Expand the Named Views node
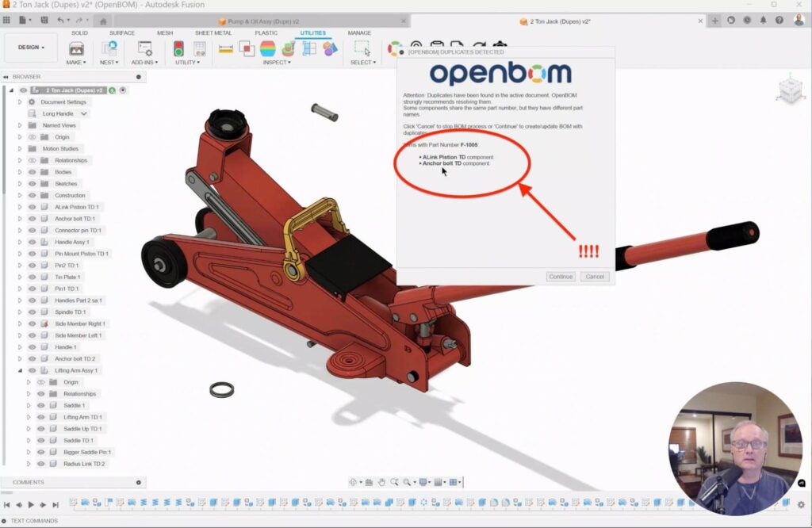The image size is (812, 528). pyautogui.click(x=20, y=125)
